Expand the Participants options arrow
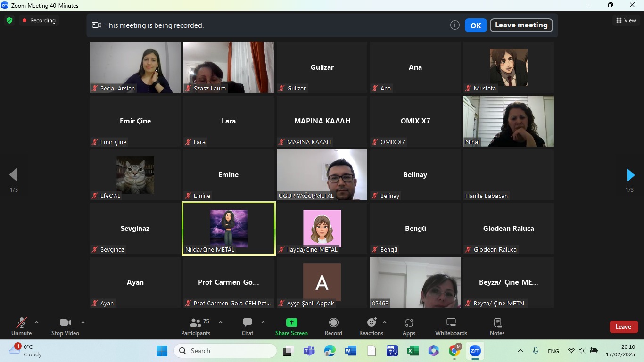This screenshot has width=644, height=362. (x=221, y=323)
